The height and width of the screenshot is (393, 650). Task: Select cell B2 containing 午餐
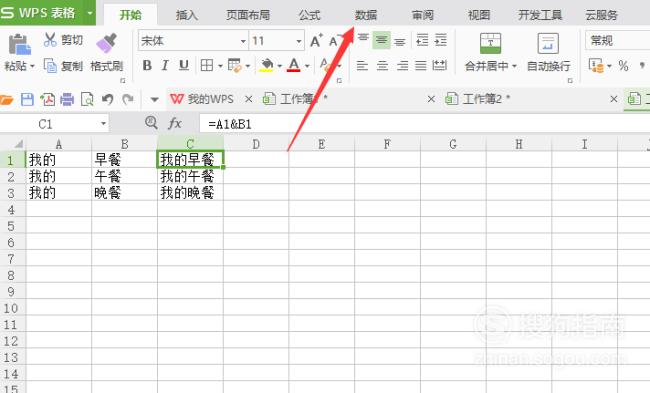pos(124,176)
